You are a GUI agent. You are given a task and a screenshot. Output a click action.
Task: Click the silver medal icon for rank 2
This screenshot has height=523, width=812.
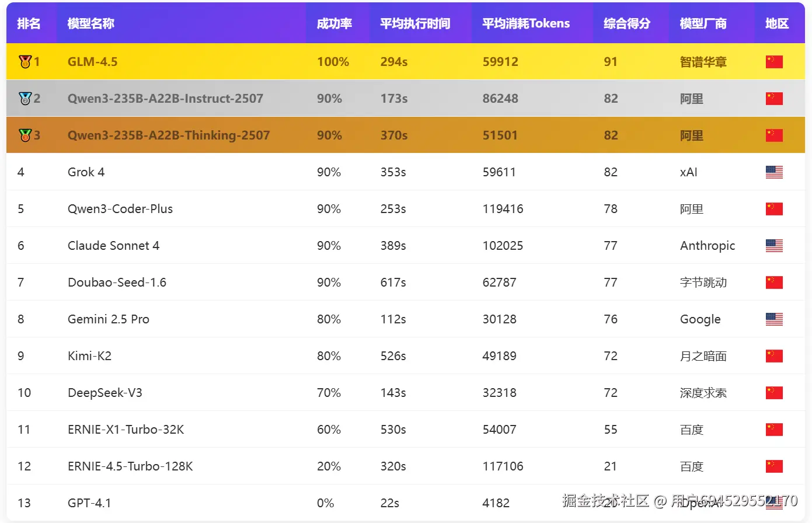click(25, 98)
